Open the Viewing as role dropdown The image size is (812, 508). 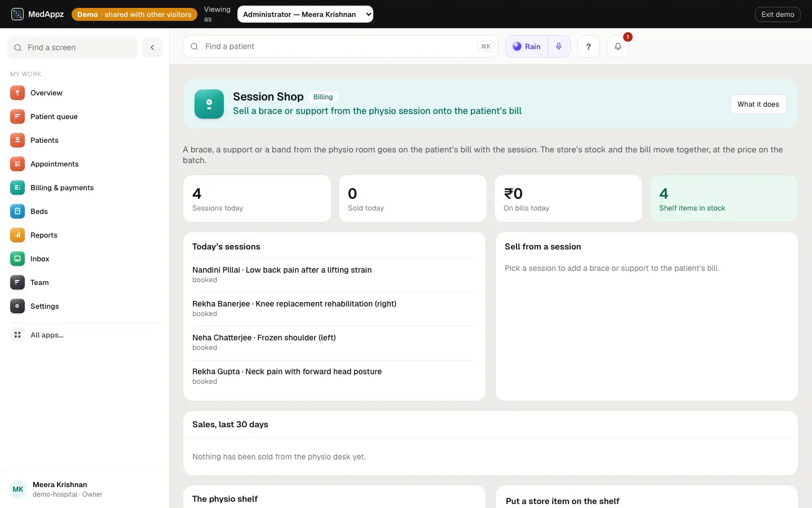tap(305, 14)
